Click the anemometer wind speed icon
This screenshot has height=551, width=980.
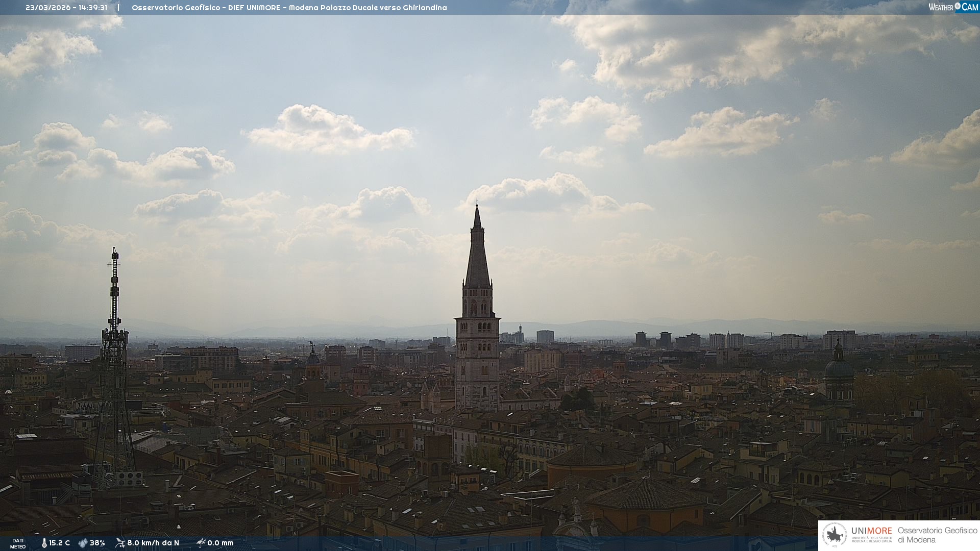click(120, 543)
